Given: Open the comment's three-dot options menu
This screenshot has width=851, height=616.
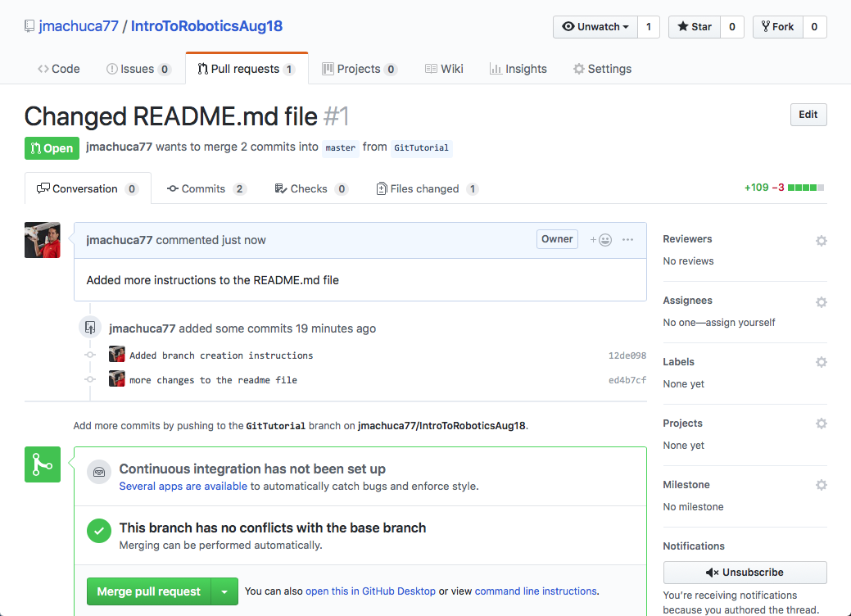Looking at the screenshot, I should point(628,239).
